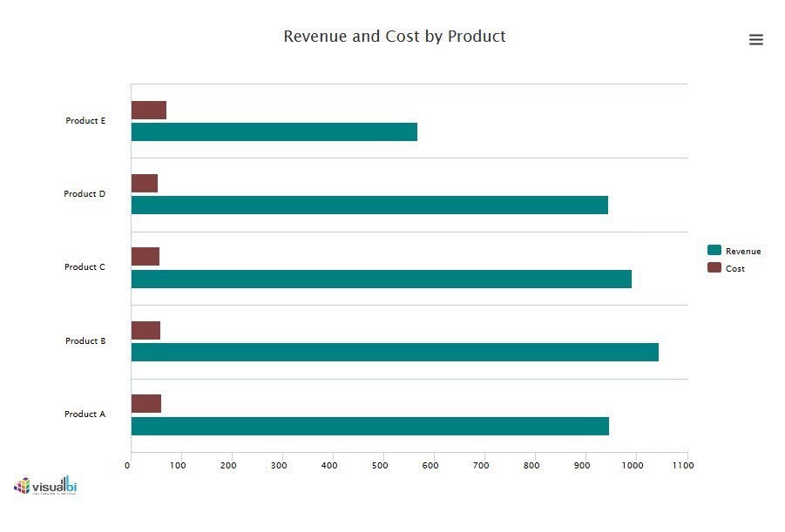The image size is (785, 532).
Task: Select Product C revenue bar
Action: click(x=381, y=279)
